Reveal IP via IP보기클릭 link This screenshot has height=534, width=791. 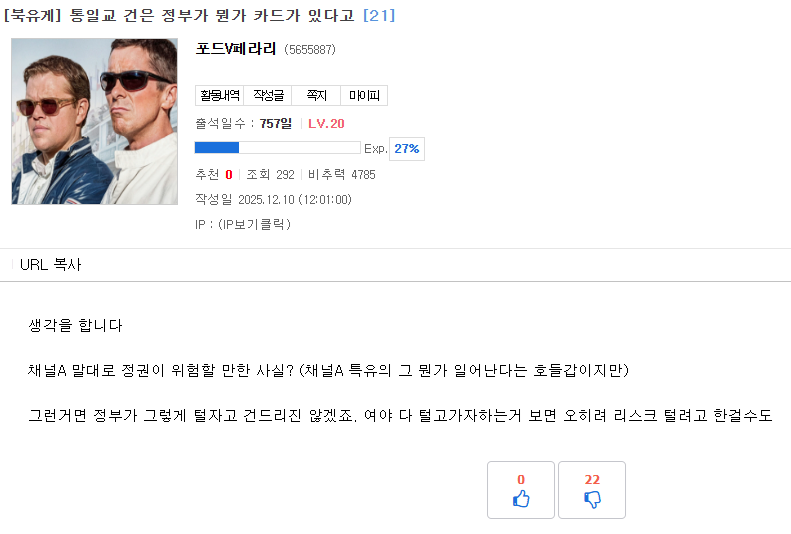tap(251, 224)
